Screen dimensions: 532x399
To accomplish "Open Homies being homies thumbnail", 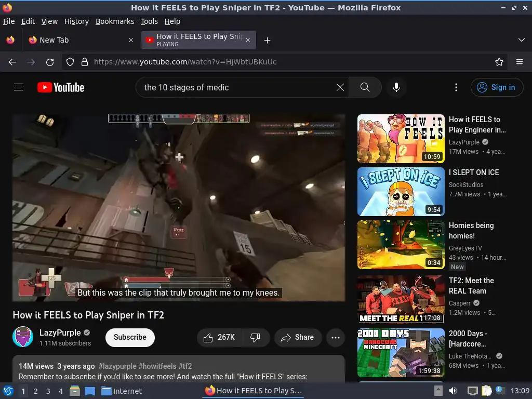I will (x=401, y=245).
